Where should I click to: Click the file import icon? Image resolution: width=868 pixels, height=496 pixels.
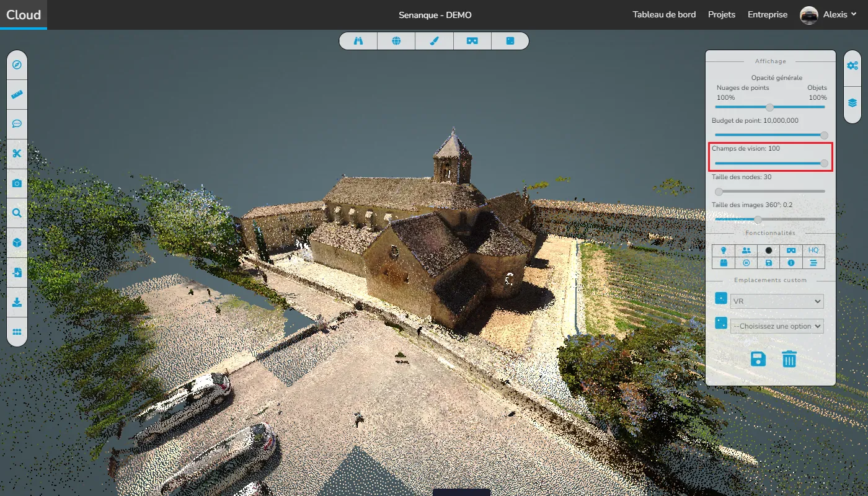pyautogui.click(x=17, y=272)
